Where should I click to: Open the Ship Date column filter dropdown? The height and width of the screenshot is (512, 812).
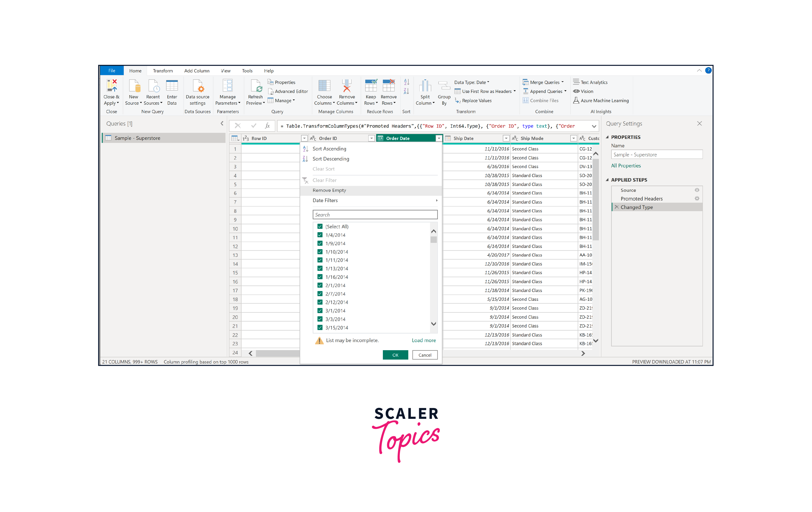coord(506,138)
